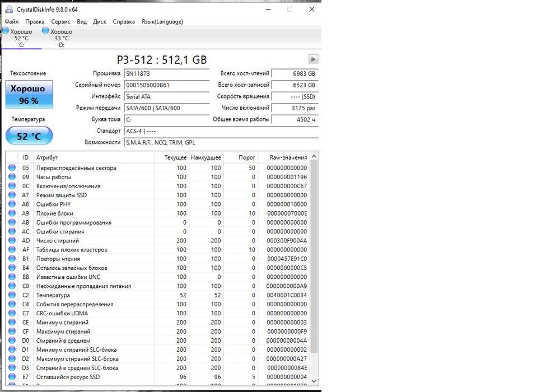This screenshot has height=392, width=551.
Task: Click status icon for Оставшийся ресурс SSD row
Action: (12, 377)
